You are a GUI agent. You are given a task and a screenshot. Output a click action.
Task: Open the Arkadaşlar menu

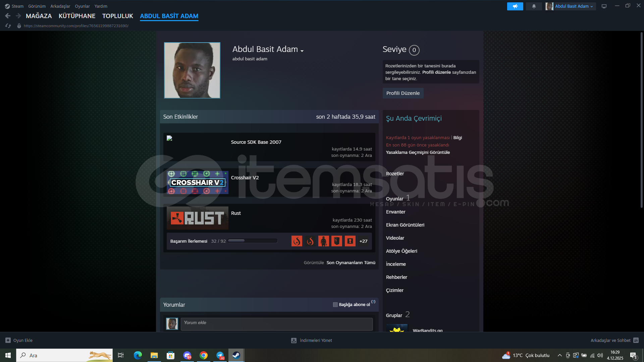tap(60, 6)
